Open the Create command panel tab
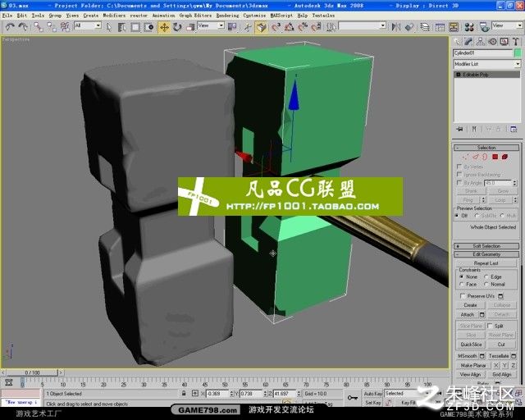The width and height of the screenshot is (525, 420). 458,42
